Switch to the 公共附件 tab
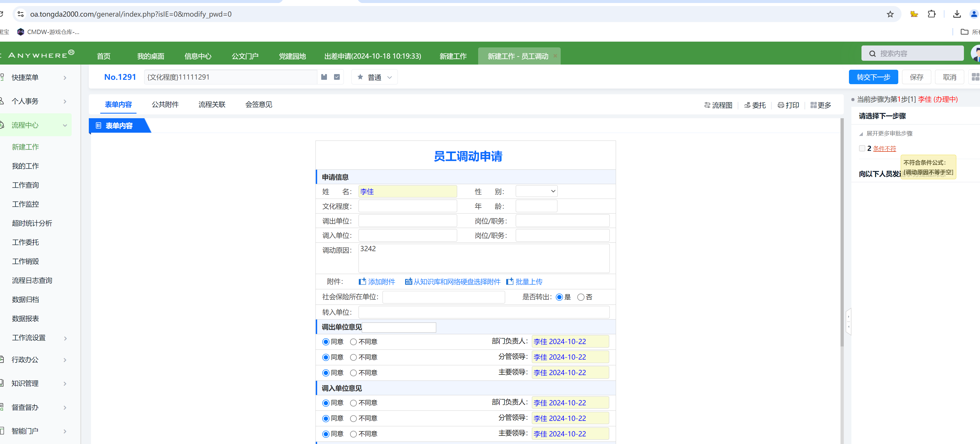This screenshot has height=444, width=980. (165, 105)
